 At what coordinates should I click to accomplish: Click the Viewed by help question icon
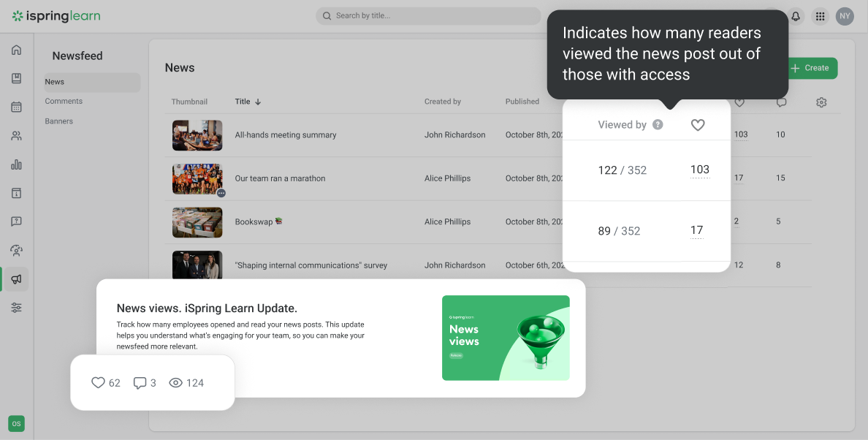tap(658, 125)
